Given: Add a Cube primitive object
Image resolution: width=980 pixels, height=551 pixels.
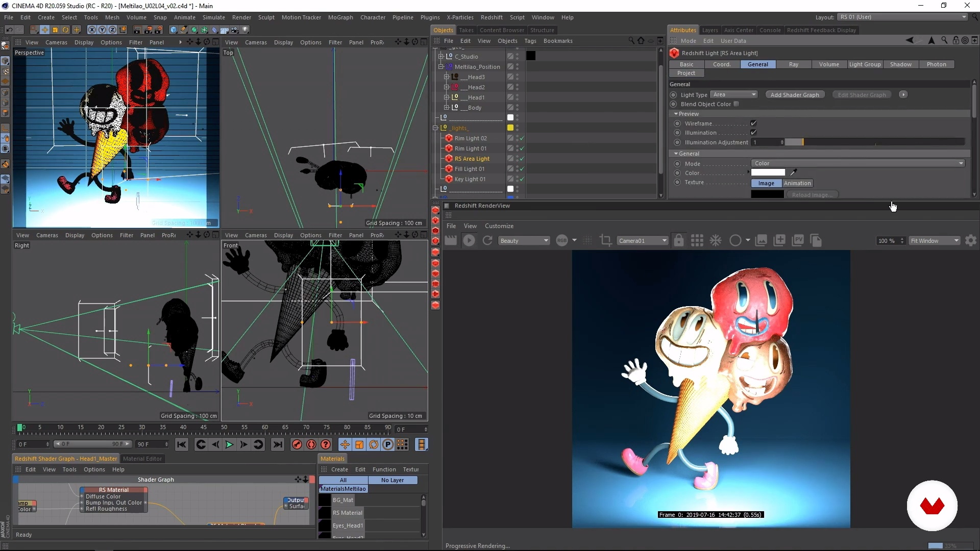Looking at the screenshot, I should click(174, 30).
